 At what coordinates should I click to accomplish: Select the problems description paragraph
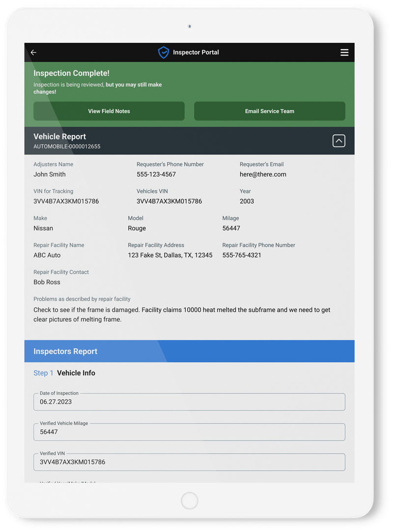181,314
